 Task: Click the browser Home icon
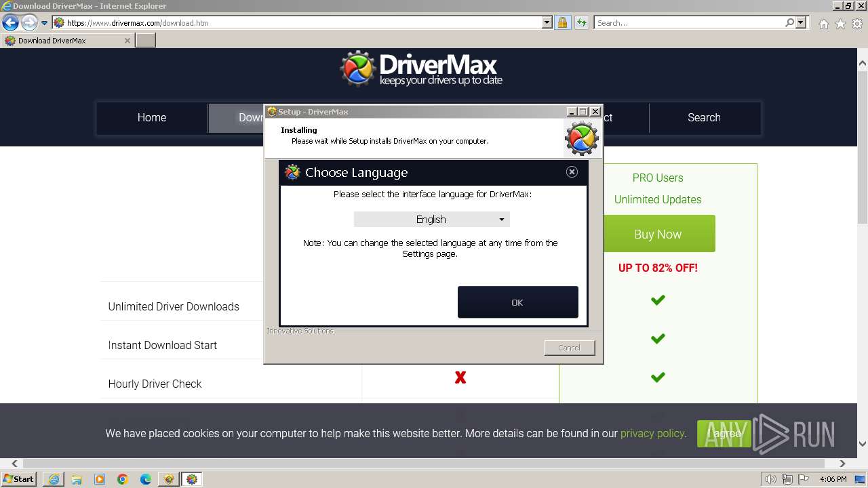(823, 24)
